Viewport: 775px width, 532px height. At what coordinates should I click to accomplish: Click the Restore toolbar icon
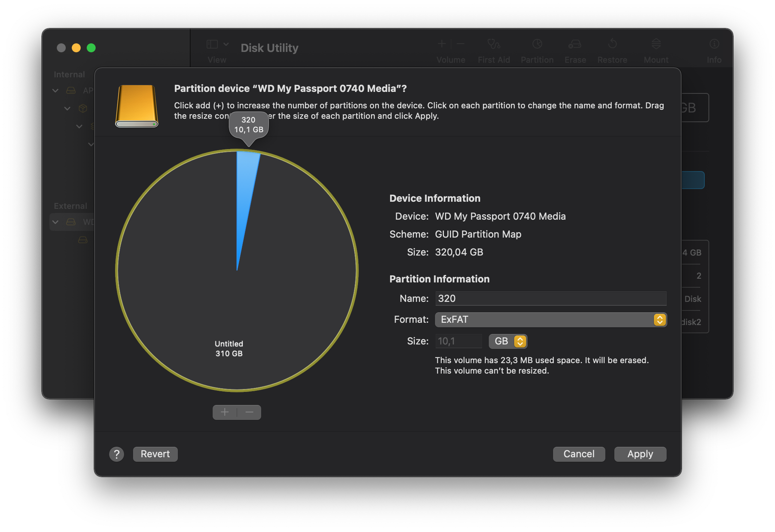coord(612,44)
